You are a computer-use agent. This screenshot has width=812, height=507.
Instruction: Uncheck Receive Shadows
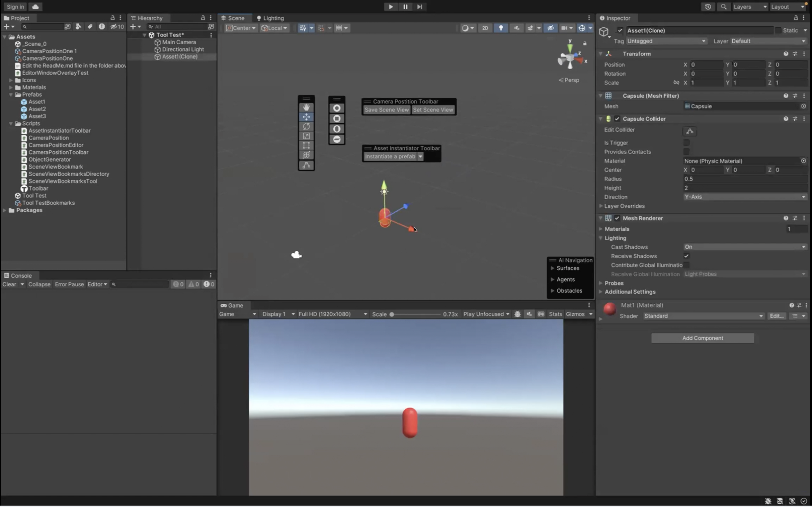tap(686, 256)
